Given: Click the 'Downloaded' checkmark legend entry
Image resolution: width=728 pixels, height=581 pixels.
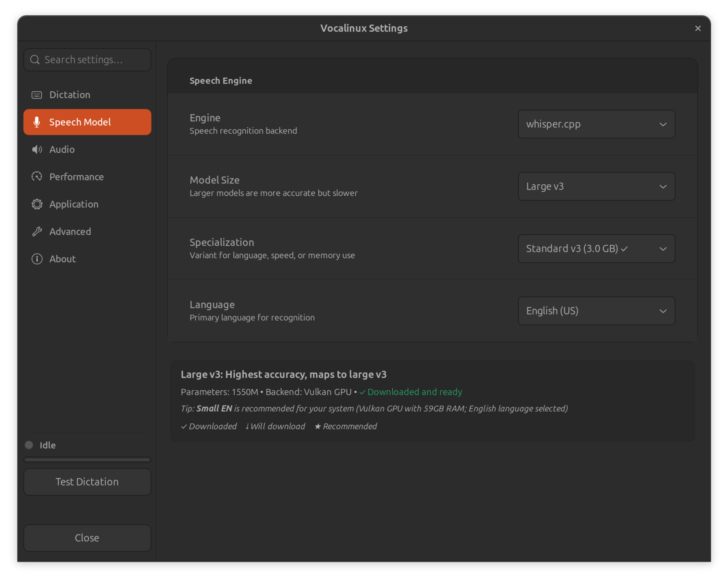Looking at the screenshot, I should pos(209,426).
